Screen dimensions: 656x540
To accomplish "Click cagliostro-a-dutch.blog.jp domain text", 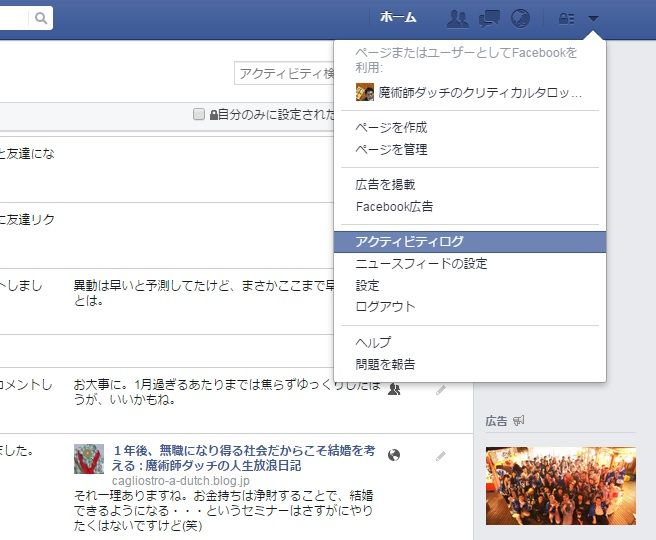I will pyautogui.click(x=181, y=481).
